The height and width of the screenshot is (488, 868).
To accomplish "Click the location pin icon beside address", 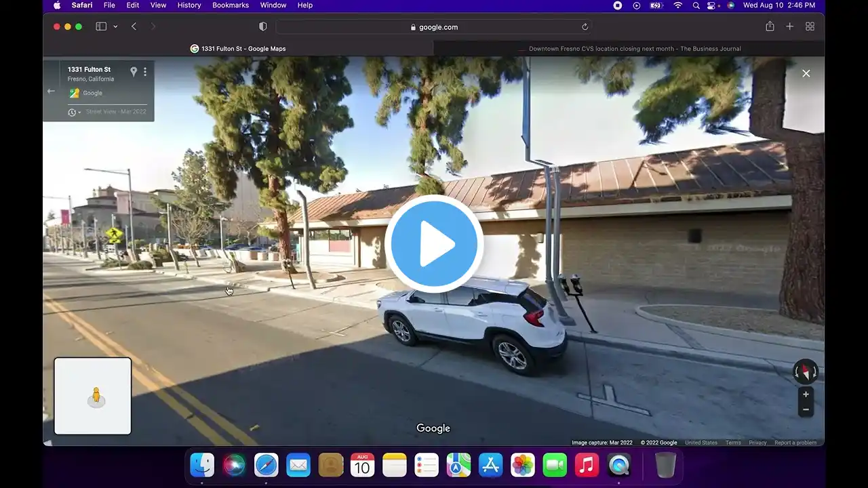I will 134,72.
